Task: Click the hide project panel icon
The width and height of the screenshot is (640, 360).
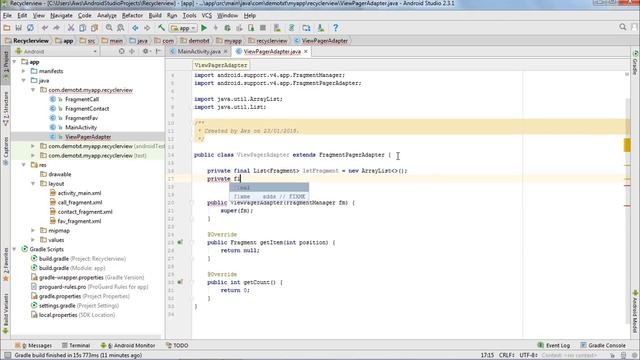Action: tap(158, 51)
